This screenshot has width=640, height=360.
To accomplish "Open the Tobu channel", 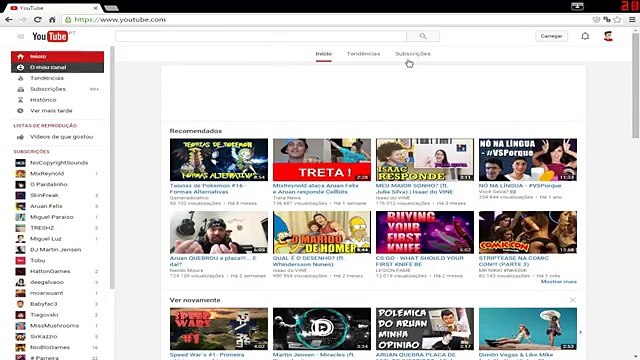I will (x=58, y=260).
